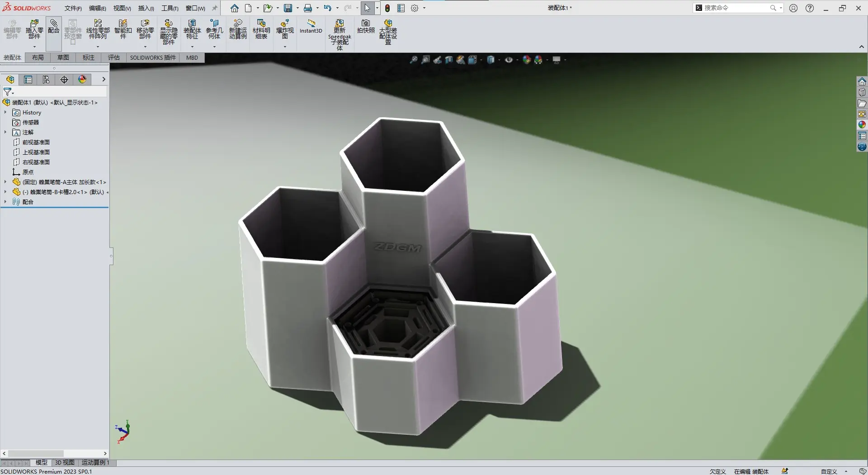Click the Zoom to Fit view icon
The height and width of the screenshot is (475, 868).
click(x=413, y=60)
